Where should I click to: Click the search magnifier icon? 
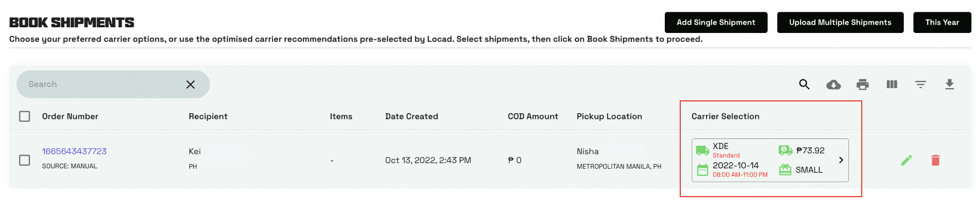(804, 84)
